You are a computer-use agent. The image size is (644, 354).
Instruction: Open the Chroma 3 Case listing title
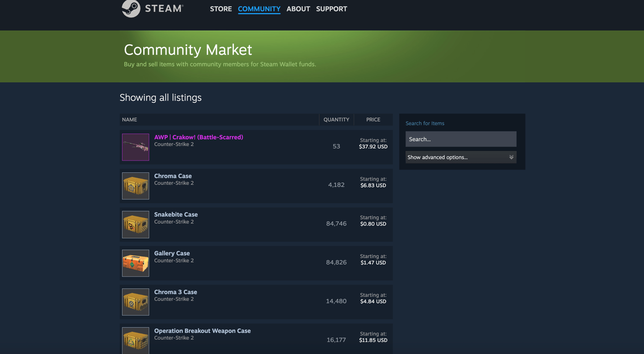click(175, 292)
